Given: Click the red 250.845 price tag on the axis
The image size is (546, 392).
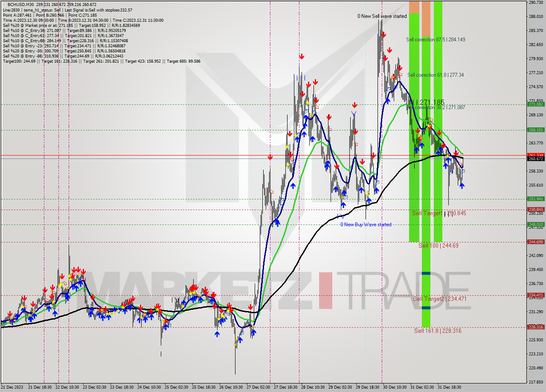Looking at the screenshot, I should 536,210.
